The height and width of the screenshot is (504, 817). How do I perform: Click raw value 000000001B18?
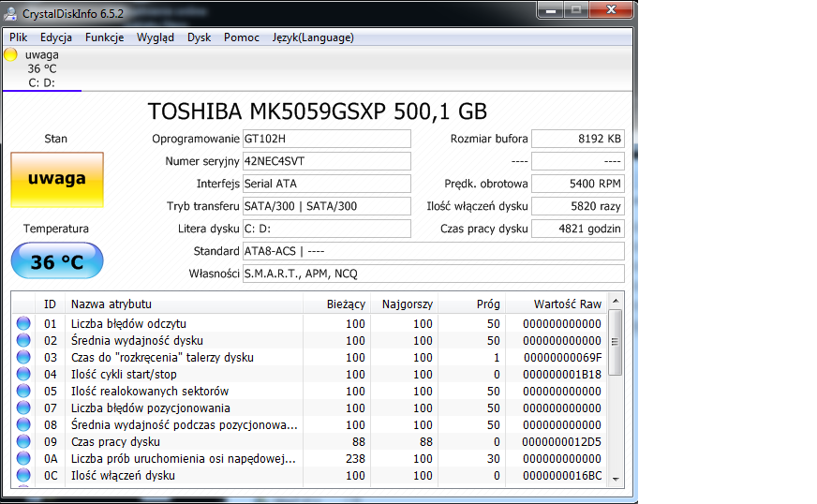tap(562, 374)
